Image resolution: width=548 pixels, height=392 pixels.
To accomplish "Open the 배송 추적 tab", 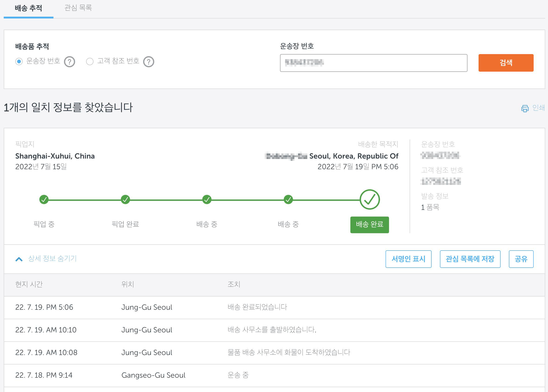I will click(x=28, y=9).
